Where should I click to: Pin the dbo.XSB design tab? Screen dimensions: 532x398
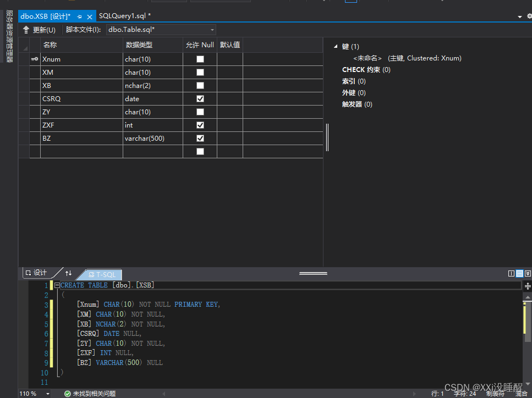(x=79, y=16)
